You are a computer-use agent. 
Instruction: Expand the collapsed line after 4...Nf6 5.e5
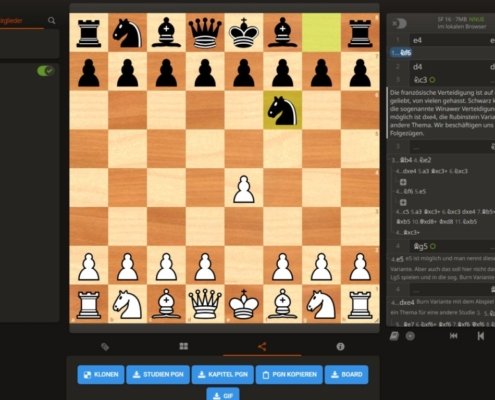point(403,202)
